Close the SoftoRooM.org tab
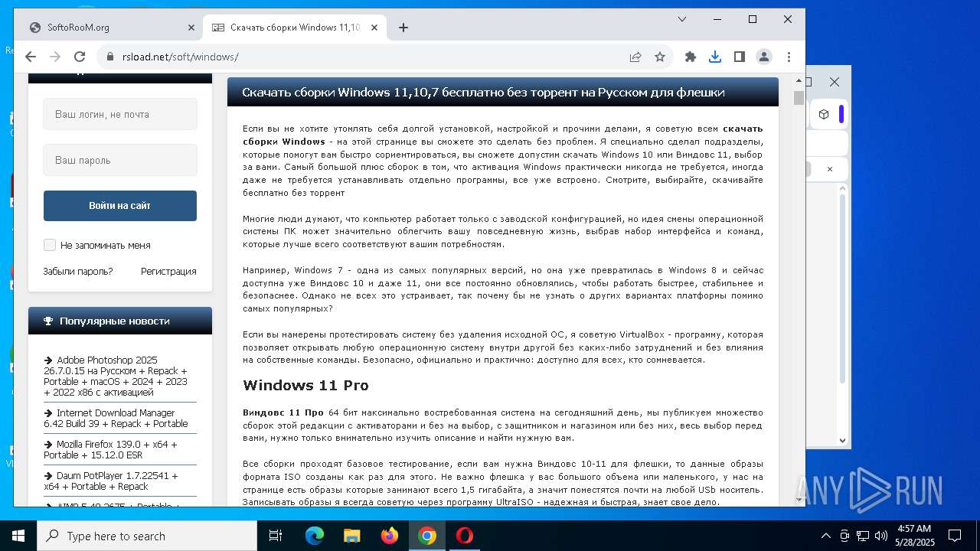 [191, 28]
